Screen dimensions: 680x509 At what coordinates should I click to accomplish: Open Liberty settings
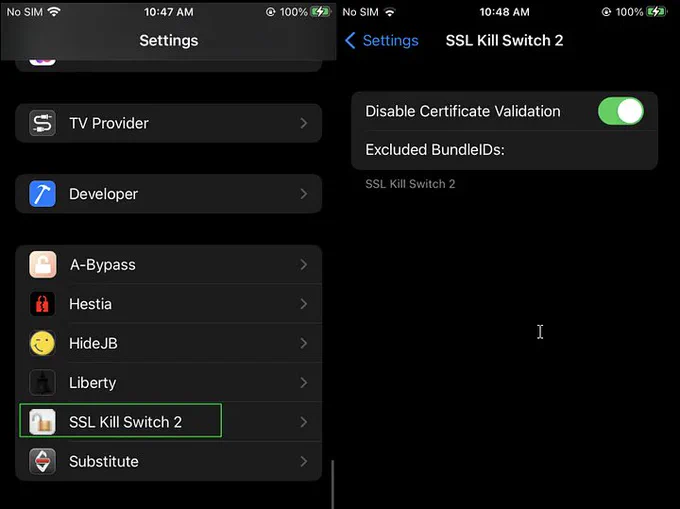point(169,382)
